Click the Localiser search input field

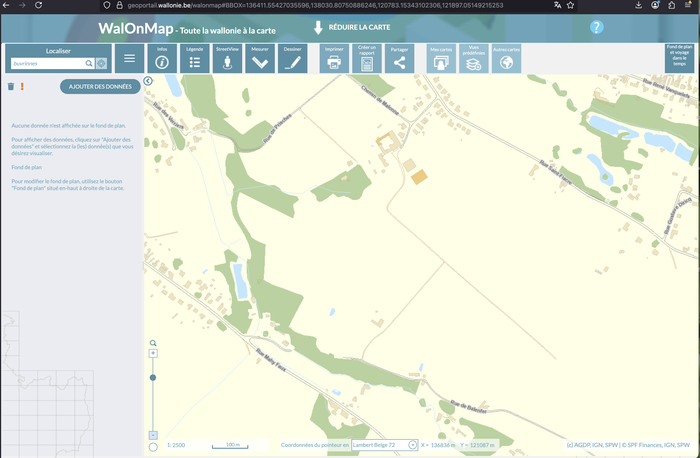click(x=47, y=63)
